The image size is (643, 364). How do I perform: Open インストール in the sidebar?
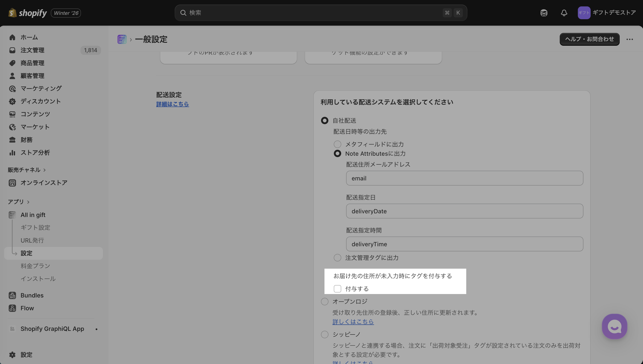point(38,279)
